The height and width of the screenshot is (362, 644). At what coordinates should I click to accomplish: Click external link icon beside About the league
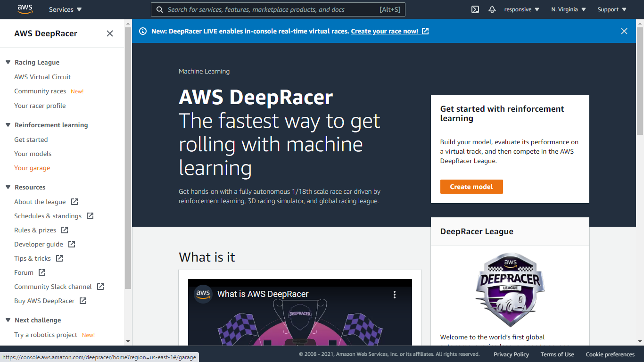pyautogui.click(x=74, y=202)
